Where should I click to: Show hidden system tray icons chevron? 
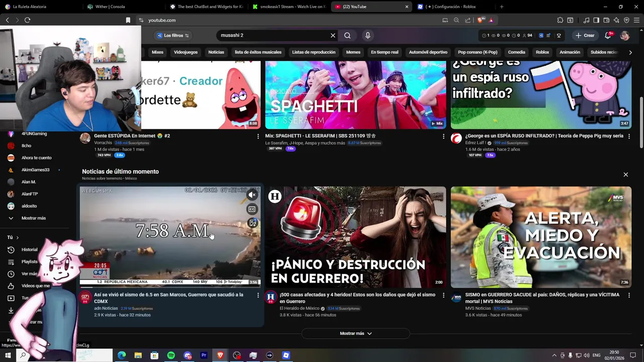[x=554, y=355]
